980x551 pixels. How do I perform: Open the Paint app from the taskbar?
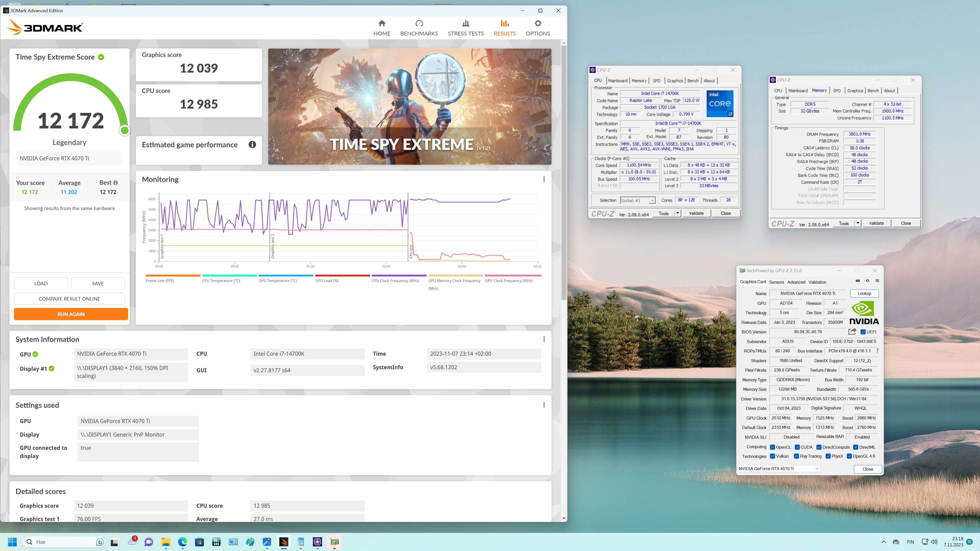(x=250, y=542)
